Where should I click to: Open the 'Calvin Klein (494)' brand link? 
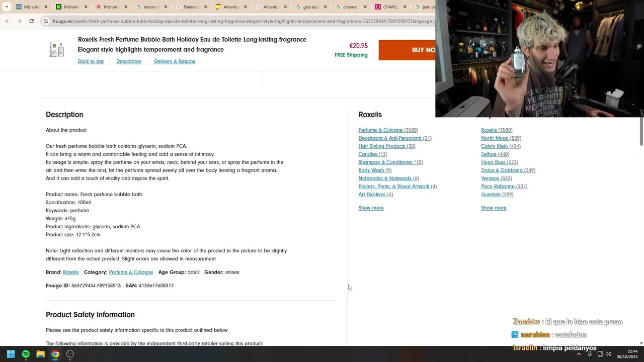(x=501, y=146)
